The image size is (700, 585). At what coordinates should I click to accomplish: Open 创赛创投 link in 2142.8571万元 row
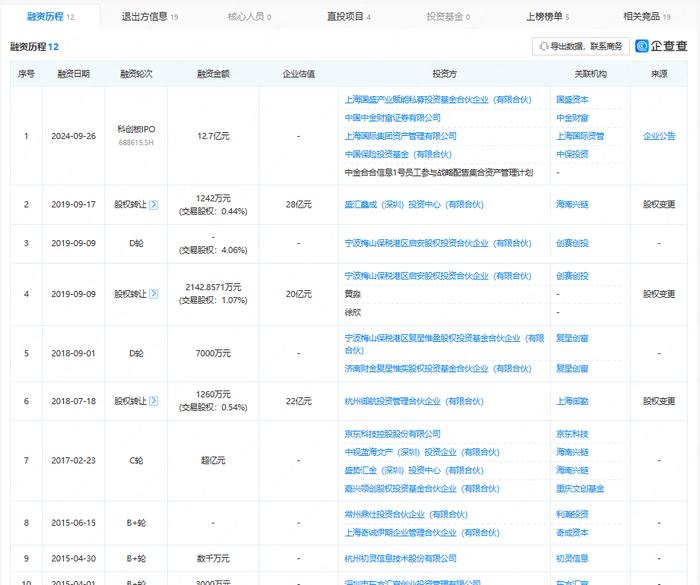pos(572,276)
